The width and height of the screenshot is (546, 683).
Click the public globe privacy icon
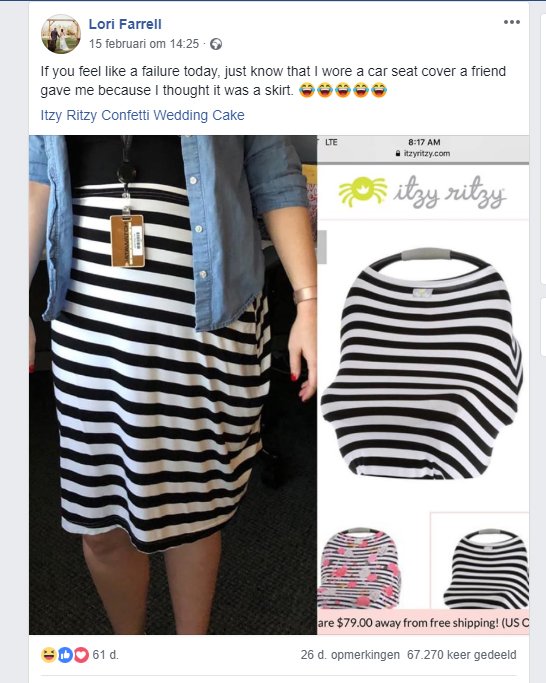[216, 44]
